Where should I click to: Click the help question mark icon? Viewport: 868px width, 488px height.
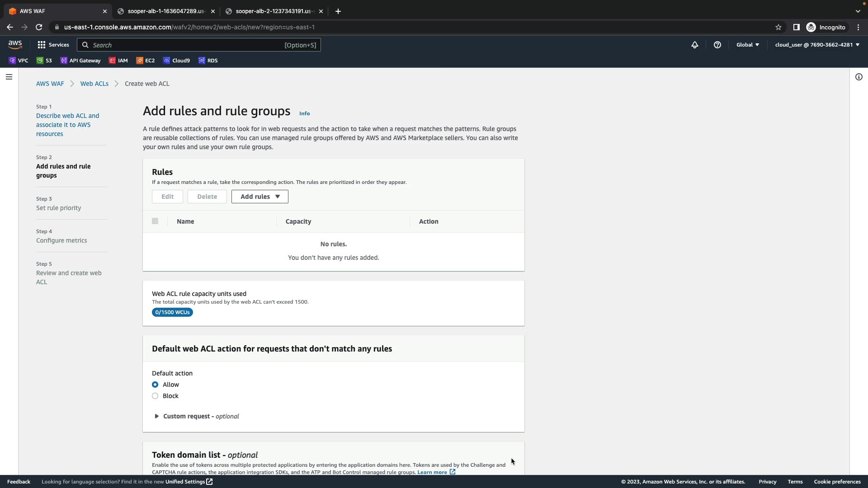pos(717,45)
